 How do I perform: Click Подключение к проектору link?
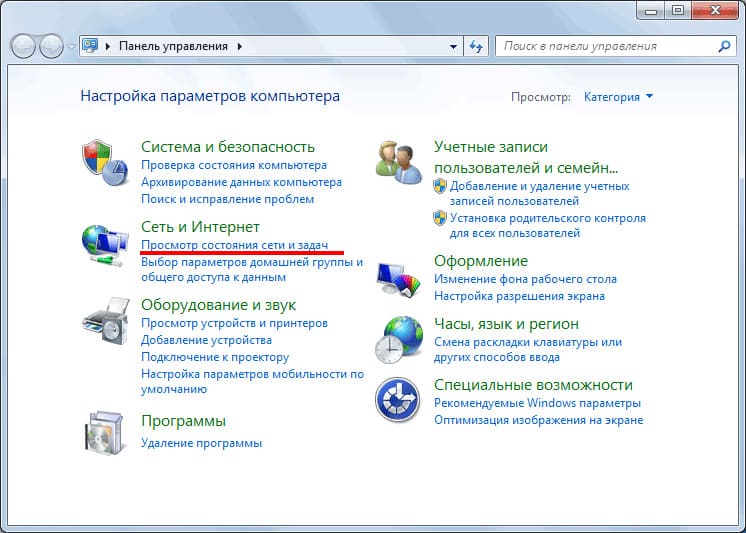click(x=215, y=357)
